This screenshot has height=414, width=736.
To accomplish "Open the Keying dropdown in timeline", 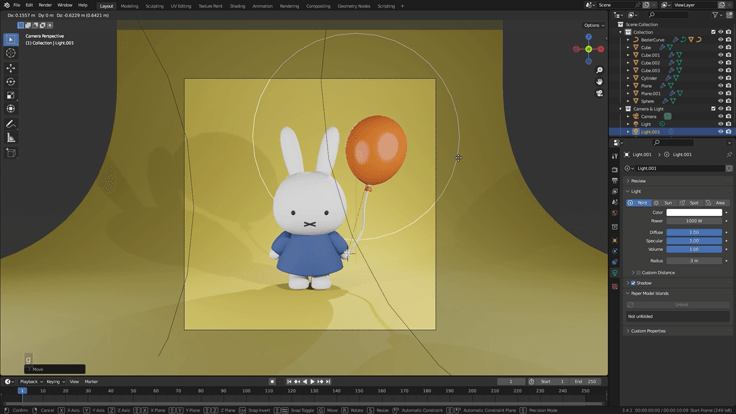I will (55, 382).
